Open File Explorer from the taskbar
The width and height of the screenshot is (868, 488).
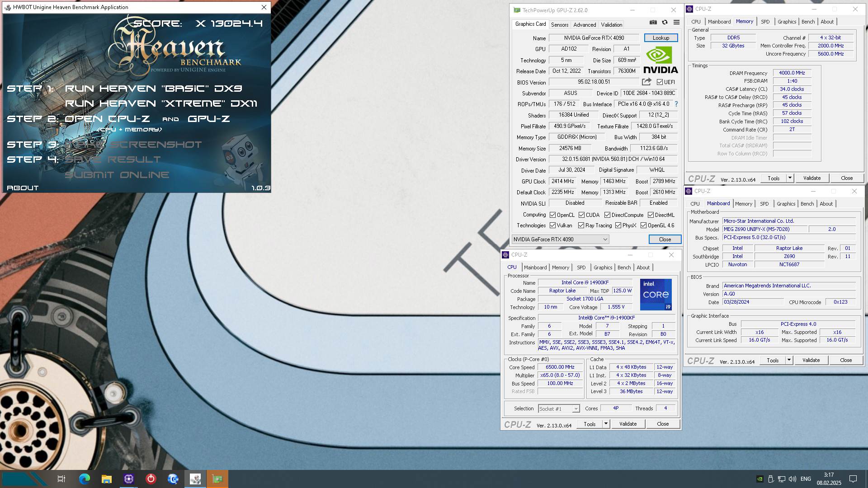[x=107, y=479]
